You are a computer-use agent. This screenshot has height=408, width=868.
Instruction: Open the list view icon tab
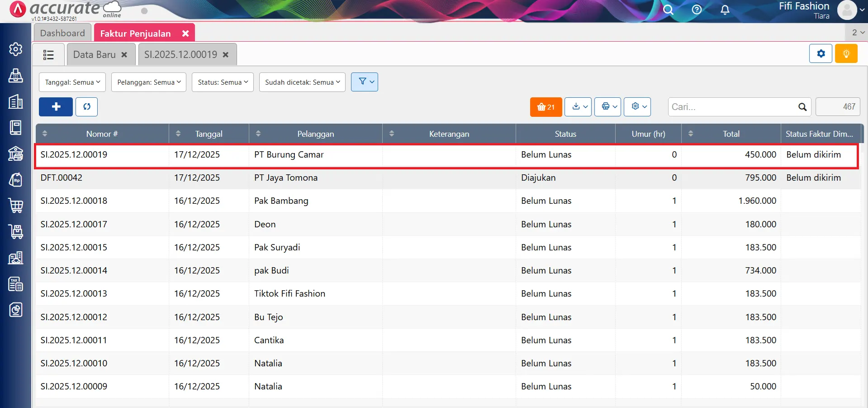coord(48,55)
